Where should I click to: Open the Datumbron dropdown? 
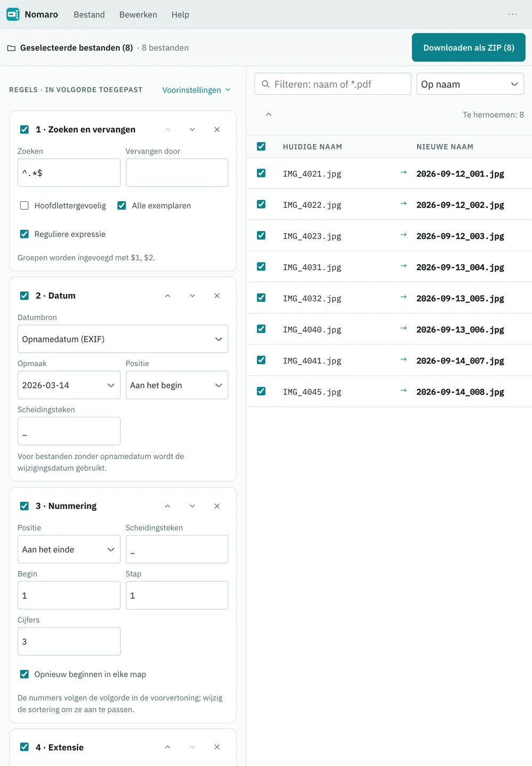[123, 339]
